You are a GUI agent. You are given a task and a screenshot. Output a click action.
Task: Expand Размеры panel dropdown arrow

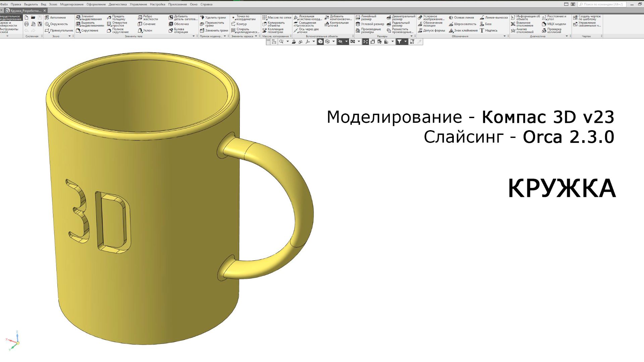[412, 36]
